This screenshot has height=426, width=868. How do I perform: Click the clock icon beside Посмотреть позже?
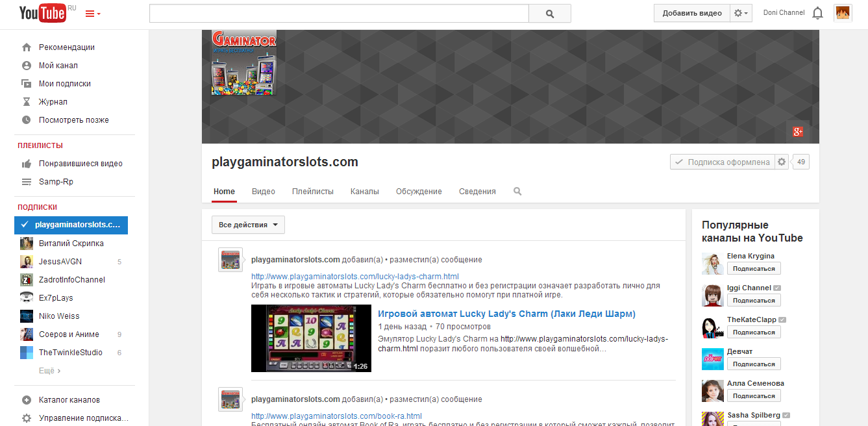(27, 120)
